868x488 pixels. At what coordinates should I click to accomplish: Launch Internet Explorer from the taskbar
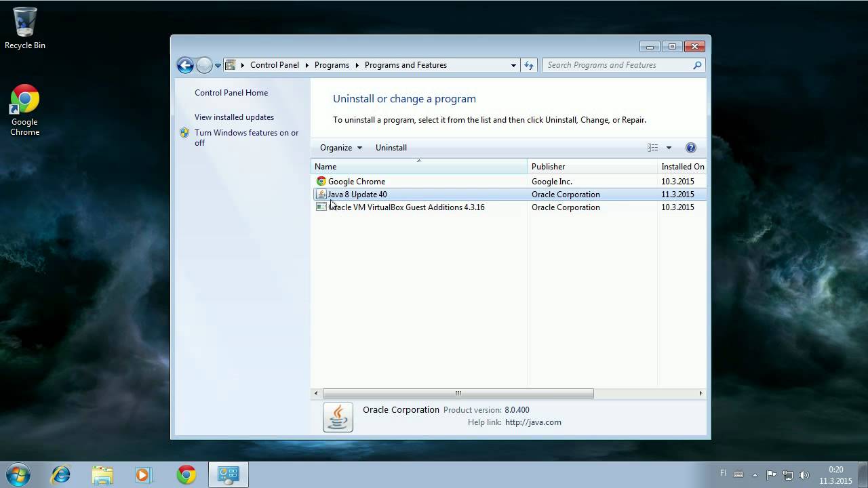61,475
